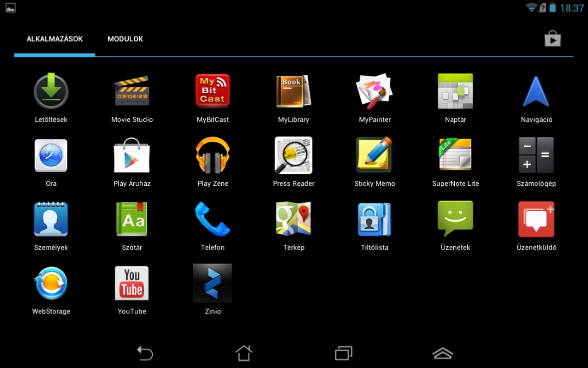Open the Számológép calculator
The width and height of the screenshot is (588, 368).
(536, 155)
